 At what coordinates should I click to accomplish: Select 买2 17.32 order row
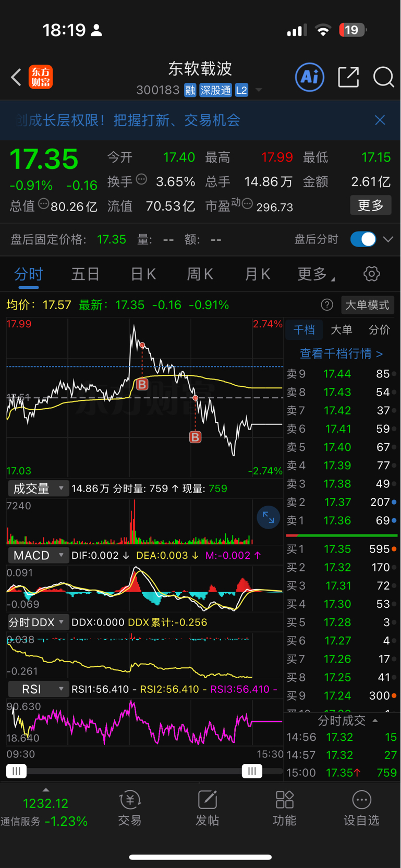342,567
